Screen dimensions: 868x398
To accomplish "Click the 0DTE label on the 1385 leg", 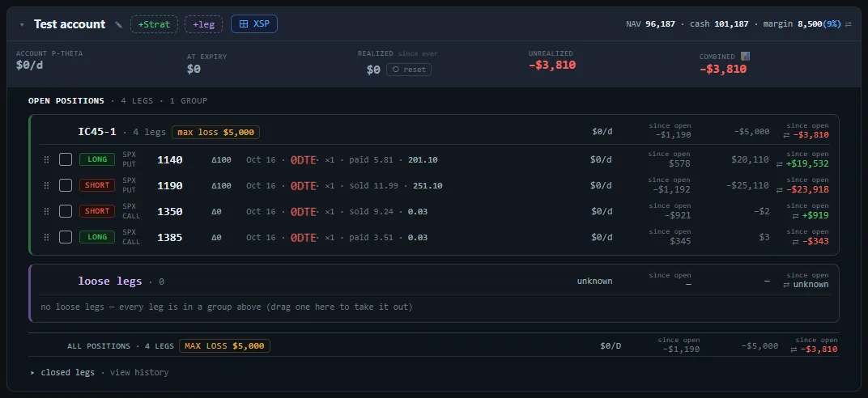I will point(304,238).
